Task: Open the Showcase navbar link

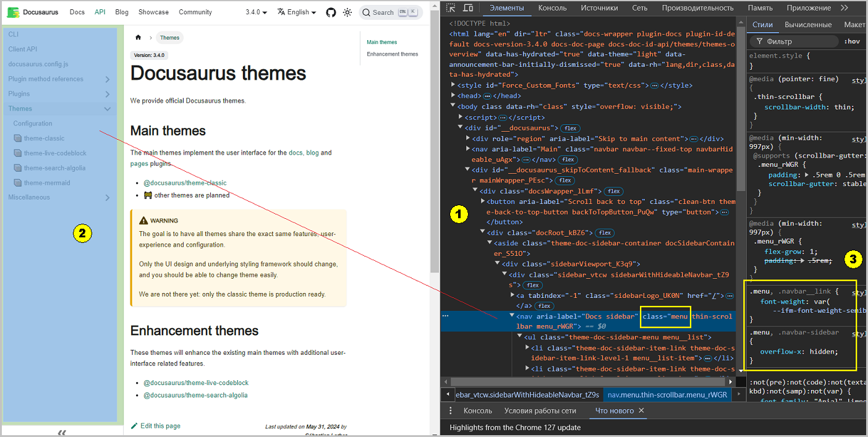Action: [x=153, y=12]
